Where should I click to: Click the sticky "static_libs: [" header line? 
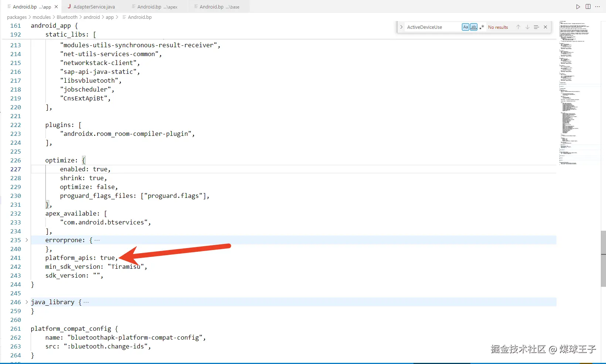(71, 34)
